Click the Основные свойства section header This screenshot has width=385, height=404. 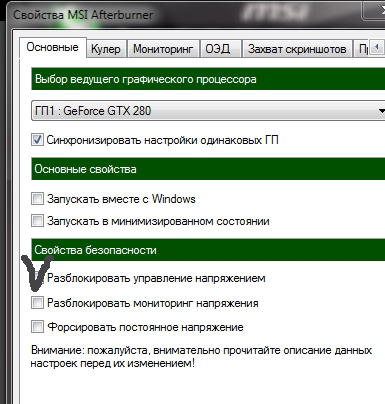[x=208, y=169]
